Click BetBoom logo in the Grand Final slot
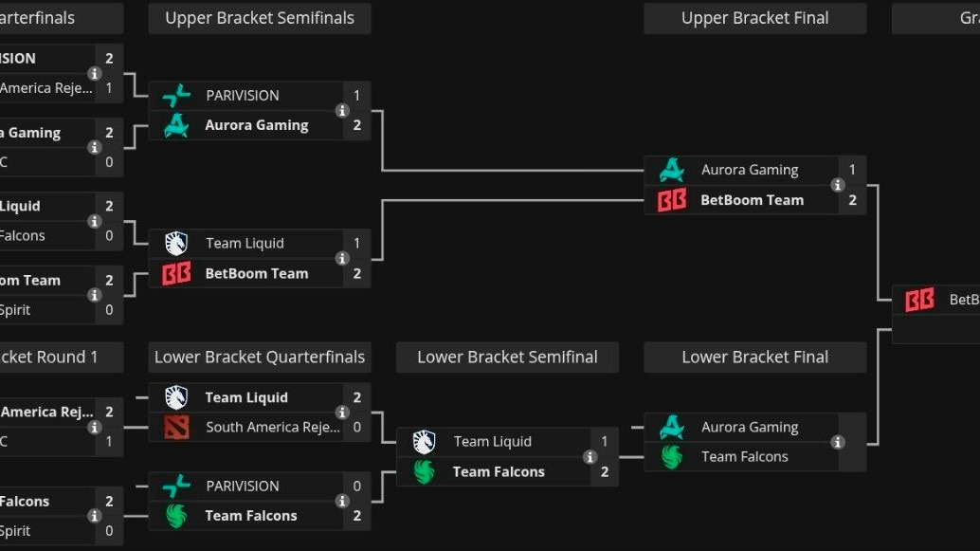980x551 pixels. coord(919,301)
